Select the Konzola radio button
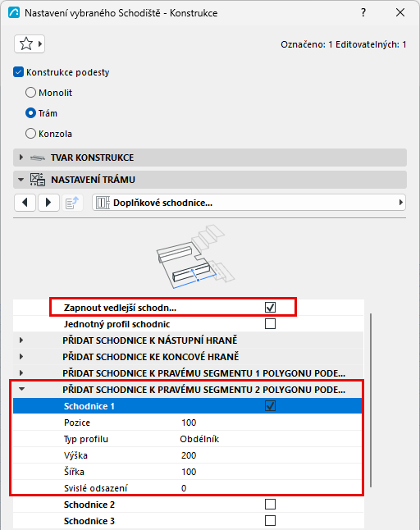 [30, 134]
